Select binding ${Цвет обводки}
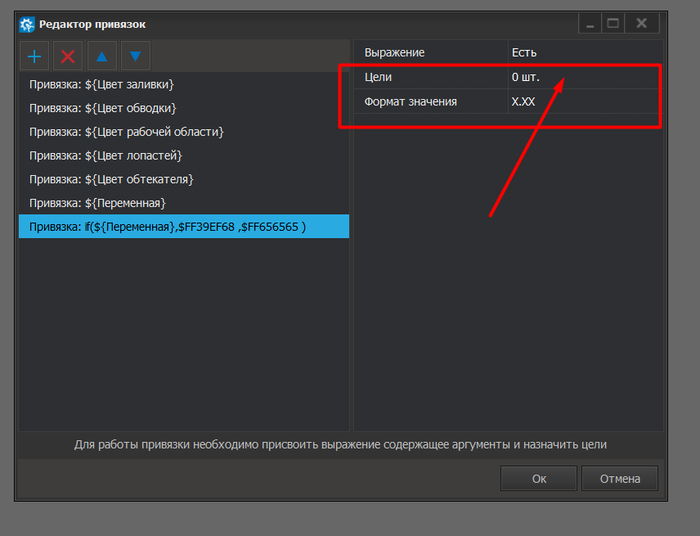 [x=102, y=108]
